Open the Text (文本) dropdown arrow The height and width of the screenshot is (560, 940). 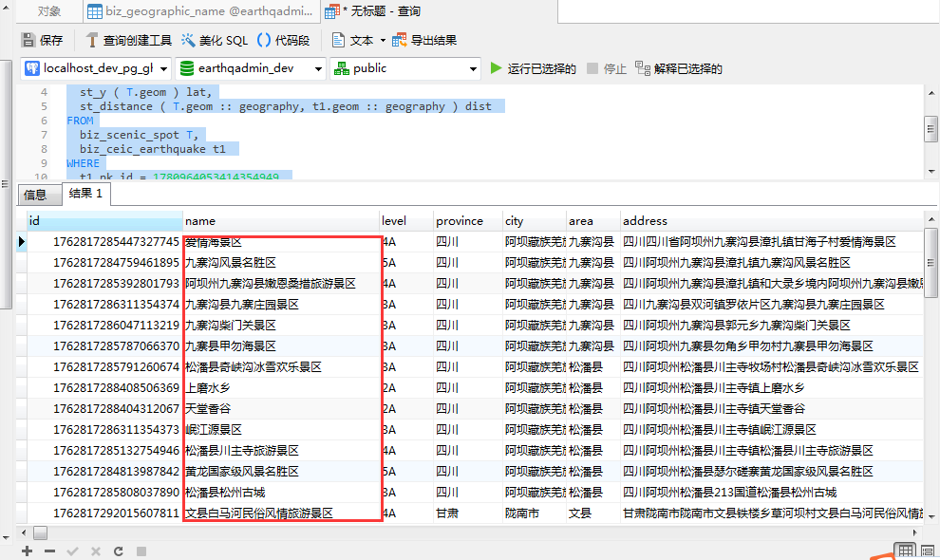tap(383, 40)
